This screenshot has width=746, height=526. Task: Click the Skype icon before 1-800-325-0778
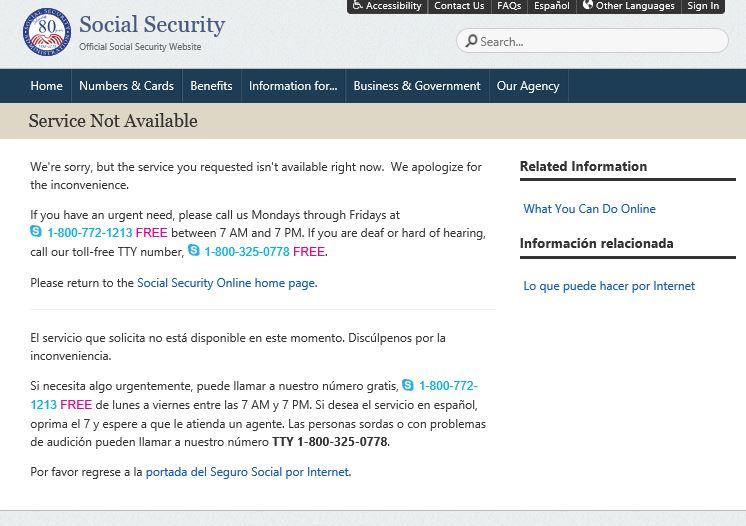tap(194, 251)
